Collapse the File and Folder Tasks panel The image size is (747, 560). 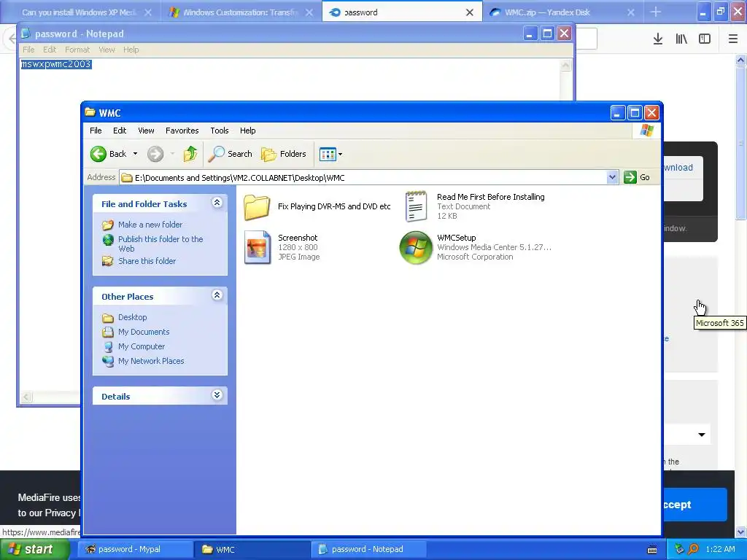click(x=217, y=203)
